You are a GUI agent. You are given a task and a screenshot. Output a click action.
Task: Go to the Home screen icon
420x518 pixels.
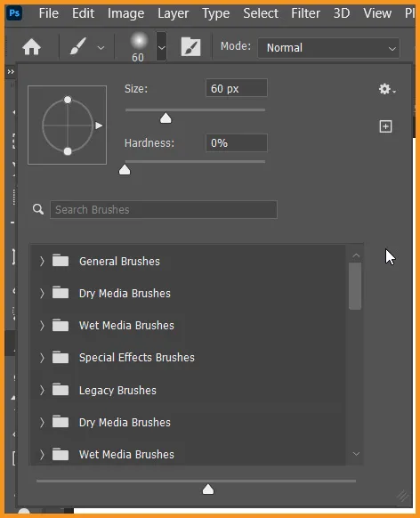tap(32, 47)
